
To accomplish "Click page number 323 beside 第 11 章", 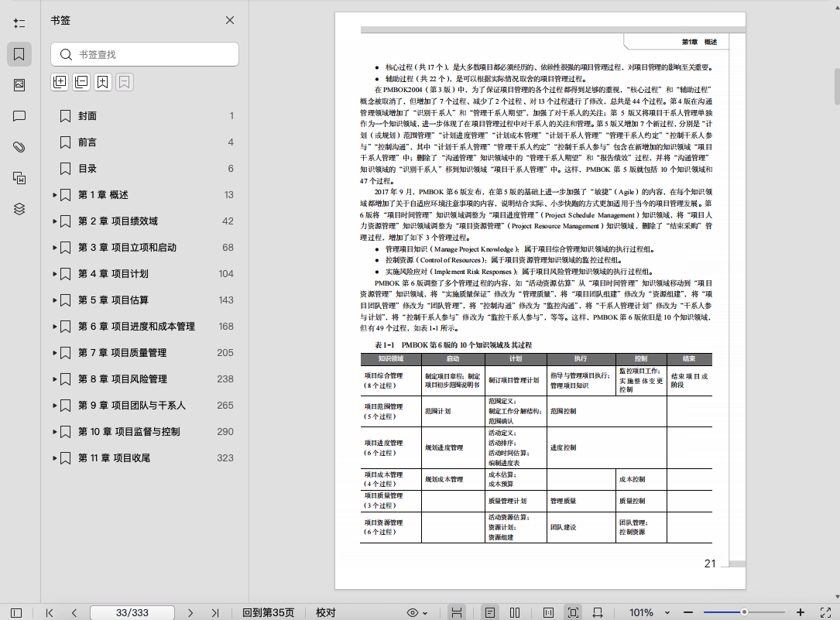I will [225, 457].
